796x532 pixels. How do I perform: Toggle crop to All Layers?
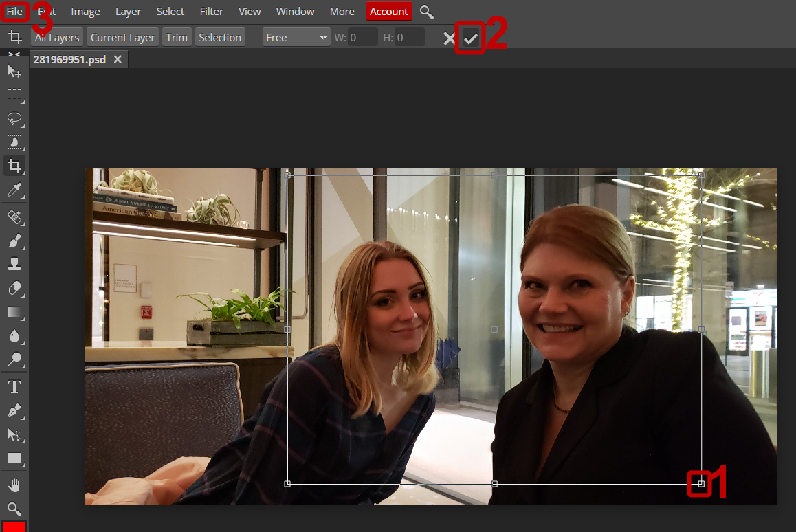(x=57, y=37)
